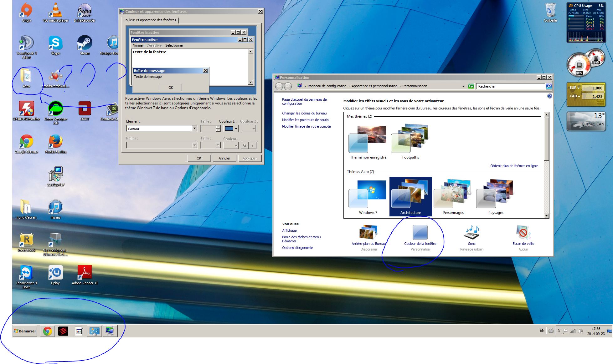Open Obtenir plus de thèmes en ligne link

[x=513, y=166]
